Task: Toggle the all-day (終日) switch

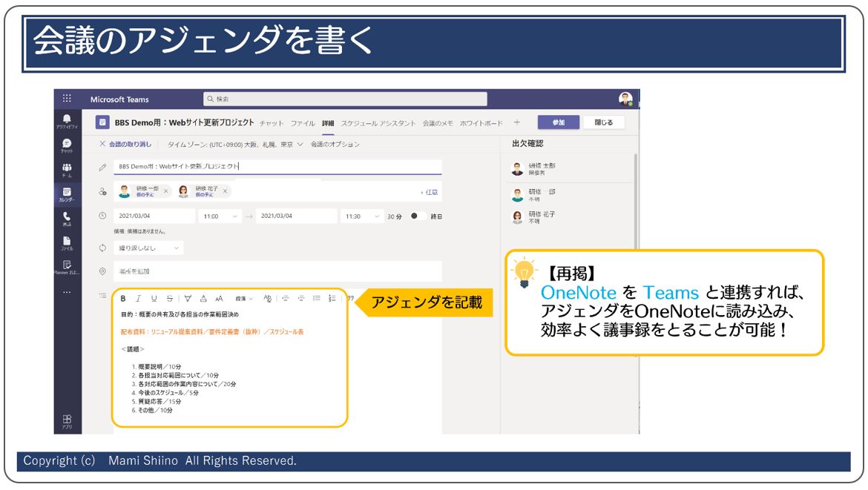Action: pos(418,216)
